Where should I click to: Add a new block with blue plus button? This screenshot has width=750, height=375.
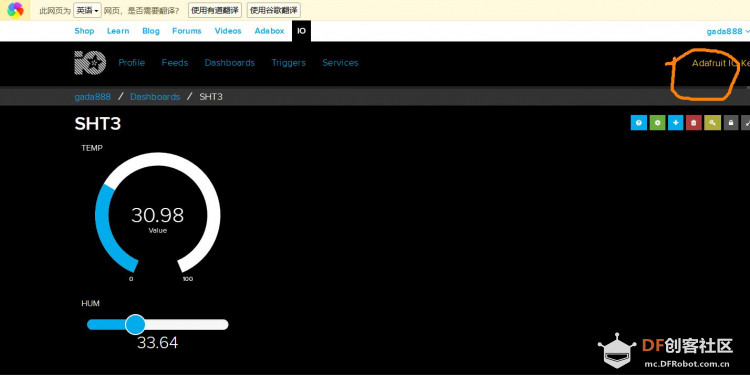point(675,123)
